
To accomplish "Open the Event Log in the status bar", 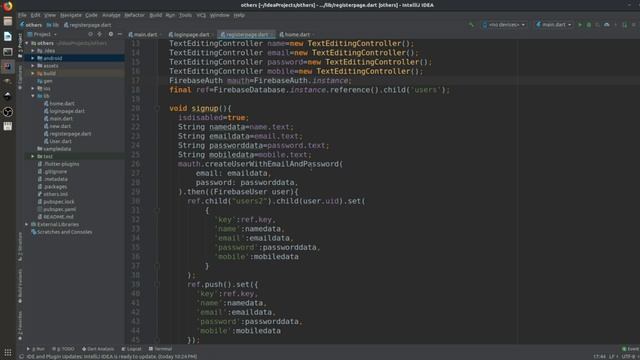I will coord(630,349).
